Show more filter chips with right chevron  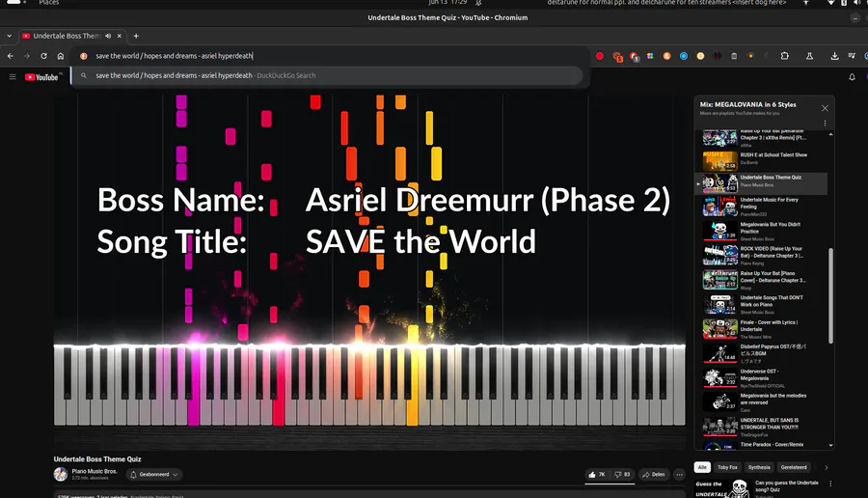point(826,467)
